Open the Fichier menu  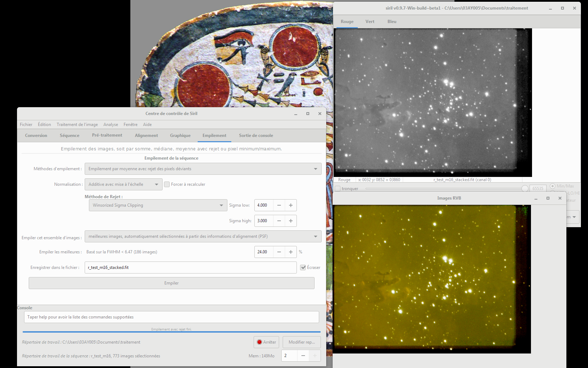(x=26, y=125)
